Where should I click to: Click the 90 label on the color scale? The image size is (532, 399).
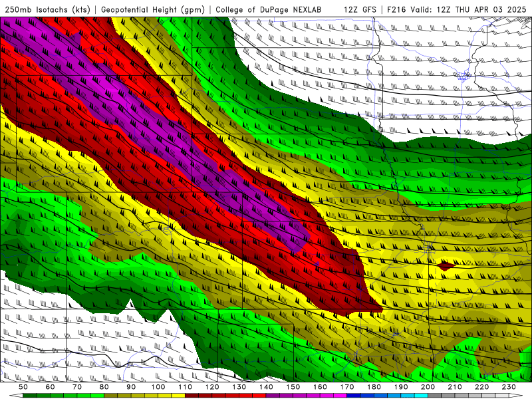pos(131,387)
